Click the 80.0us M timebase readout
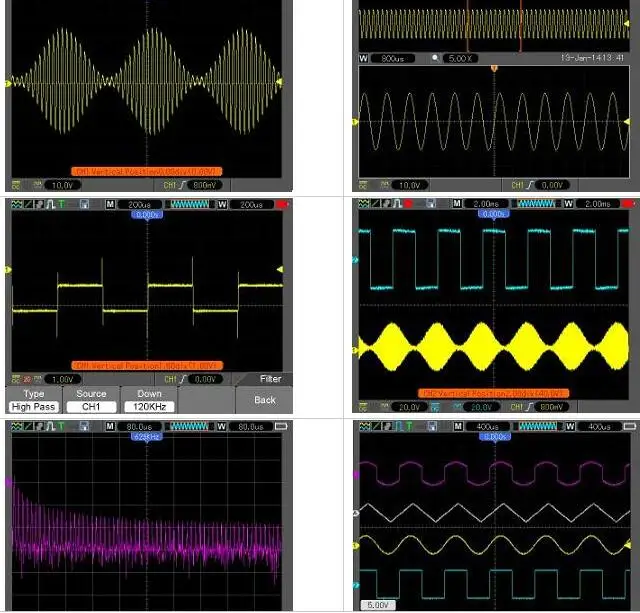Image resolution: width=640 pixels, height=613 pixels. click(x=139, y=426)
